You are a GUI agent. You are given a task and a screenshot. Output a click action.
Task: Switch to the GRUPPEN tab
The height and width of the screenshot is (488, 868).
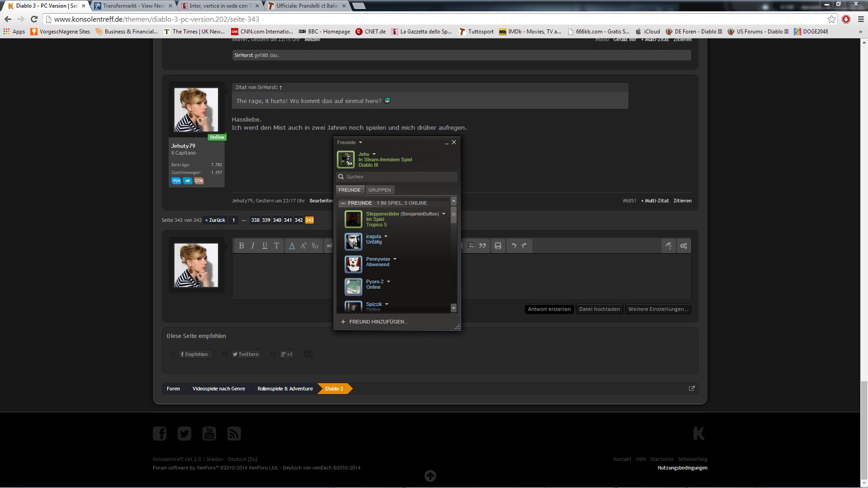tap(379, 190)
